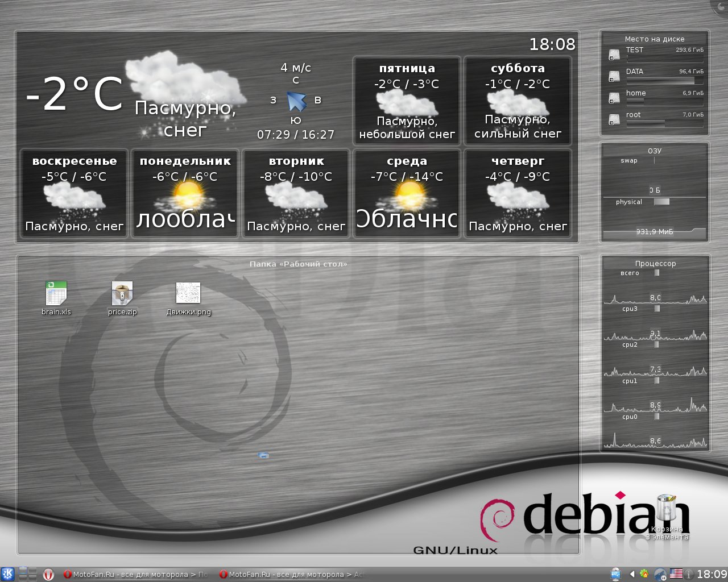Click the root disk usage bar

665,123
